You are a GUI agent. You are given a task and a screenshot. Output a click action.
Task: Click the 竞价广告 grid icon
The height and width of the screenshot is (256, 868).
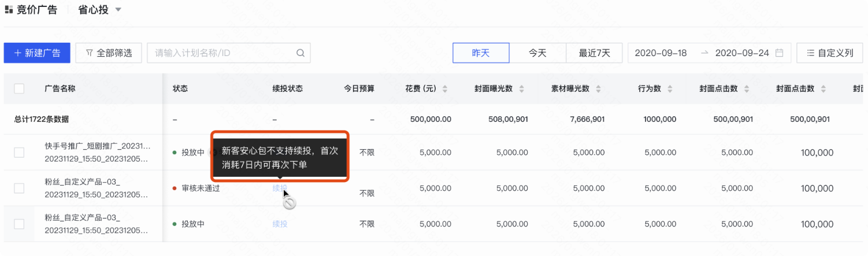[x=9, y=10]
